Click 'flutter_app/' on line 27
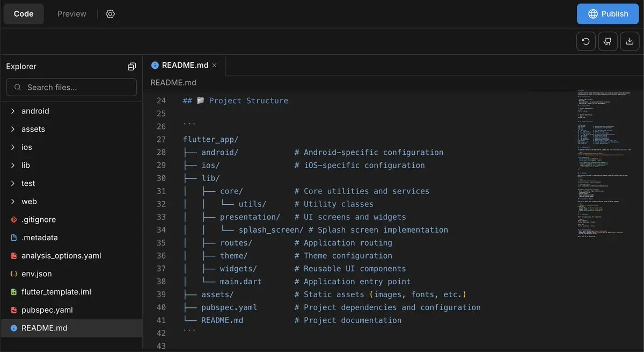644x352 pixels. coord(211,139)
